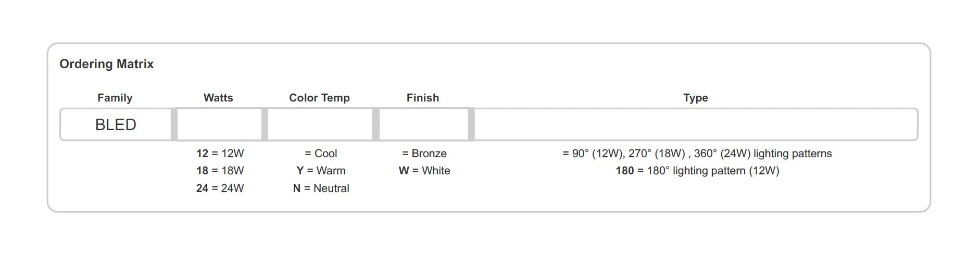This screenshot has height=255, width=980.
Task: Click the BLED family box
Action: tap(116, 125)
